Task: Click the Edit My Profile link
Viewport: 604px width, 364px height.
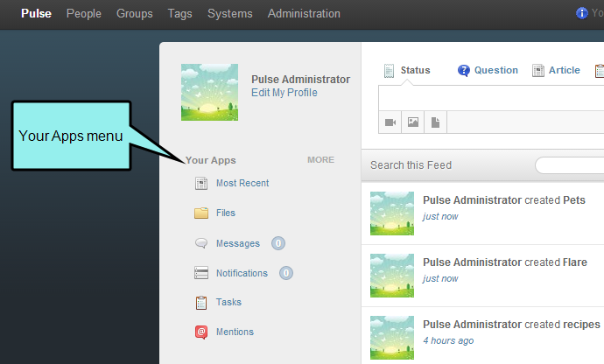Action: tap(284, 93)
